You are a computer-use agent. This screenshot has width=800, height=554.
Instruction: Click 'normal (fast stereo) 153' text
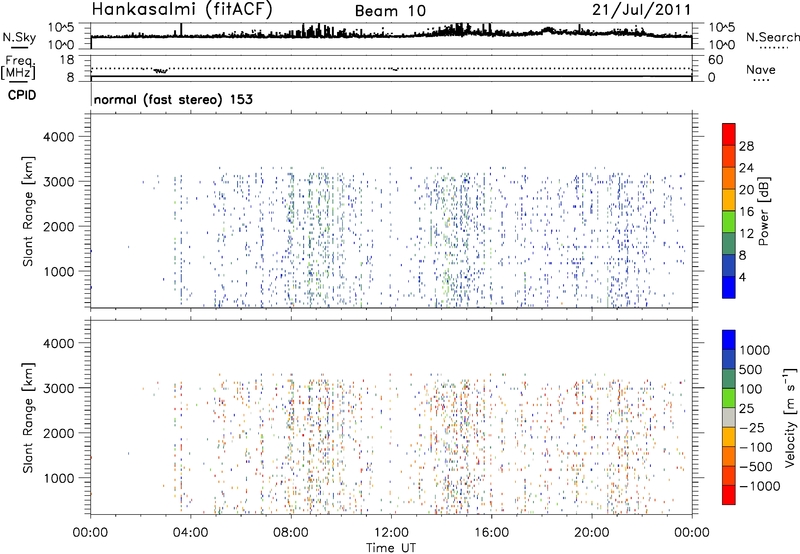[173, 99]
